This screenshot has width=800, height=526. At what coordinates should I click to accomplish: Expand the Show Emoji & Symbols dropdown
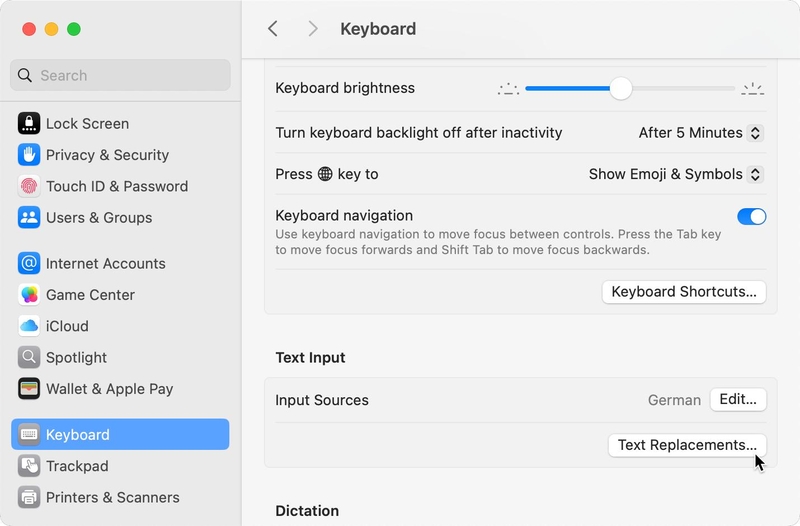(x=676, y=174)
